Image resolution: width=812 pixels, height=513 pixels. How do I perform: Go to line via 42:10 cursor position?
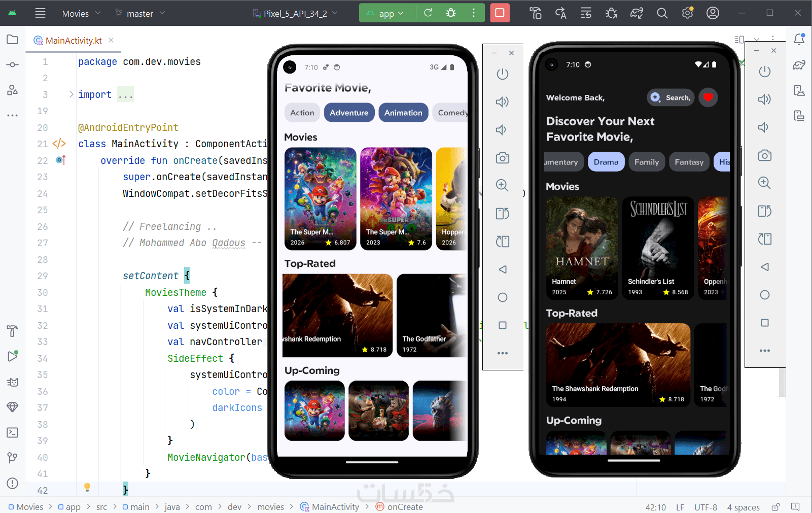[x=656, y=507]
